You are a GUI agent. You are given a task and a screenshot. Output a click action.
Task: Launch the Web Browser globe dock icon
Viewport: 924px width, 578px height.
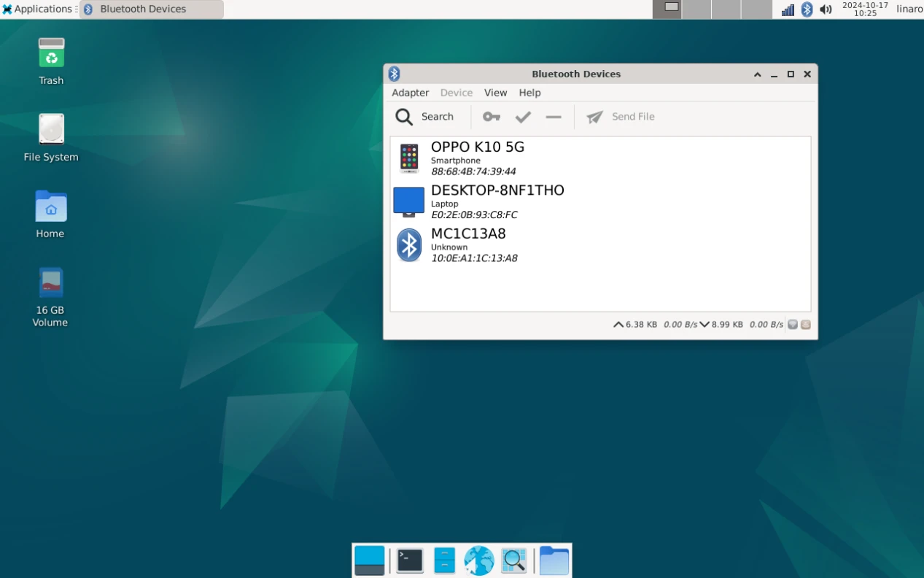coord(479,560)
